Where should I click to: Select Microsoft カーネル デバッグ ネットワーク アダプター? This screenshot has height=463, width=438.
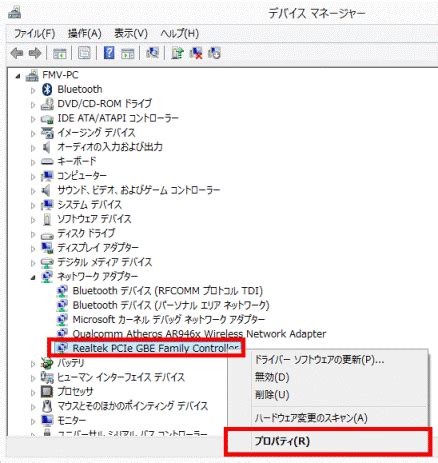(x=169, y=320)
